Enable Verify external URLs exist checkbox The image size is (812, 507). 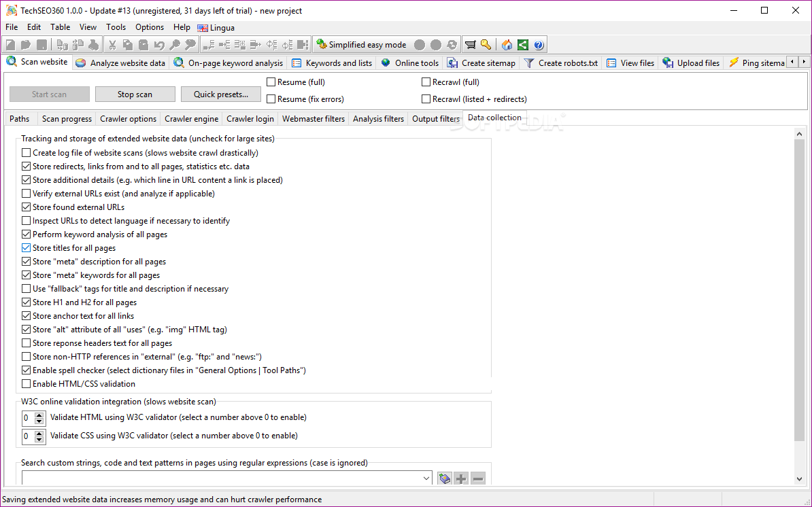point(27,194)
